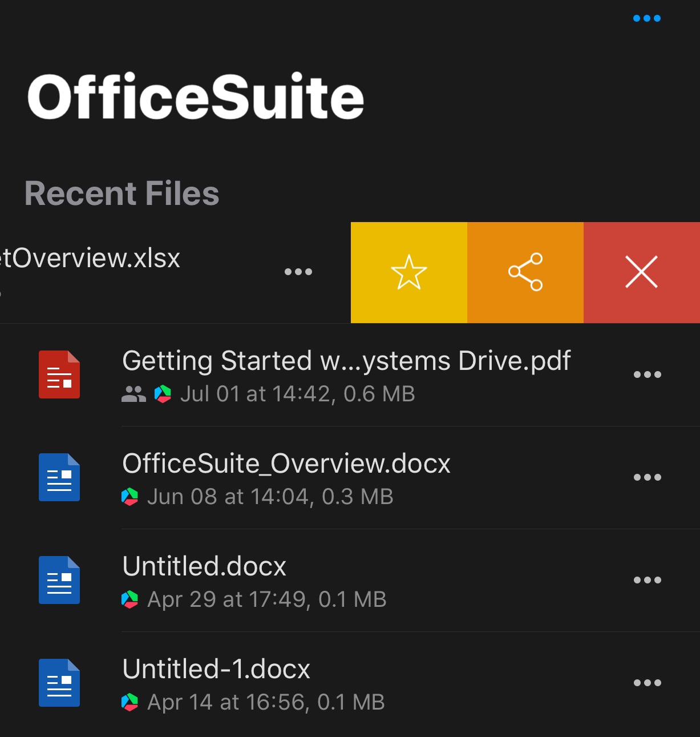
Task: Click the Untitled.docx document icon
Action: point(59,580)
